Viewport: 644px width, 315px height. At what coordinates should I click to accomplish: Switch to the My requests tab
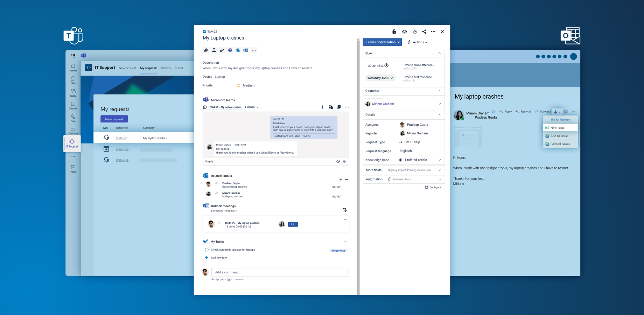(148, 68)
